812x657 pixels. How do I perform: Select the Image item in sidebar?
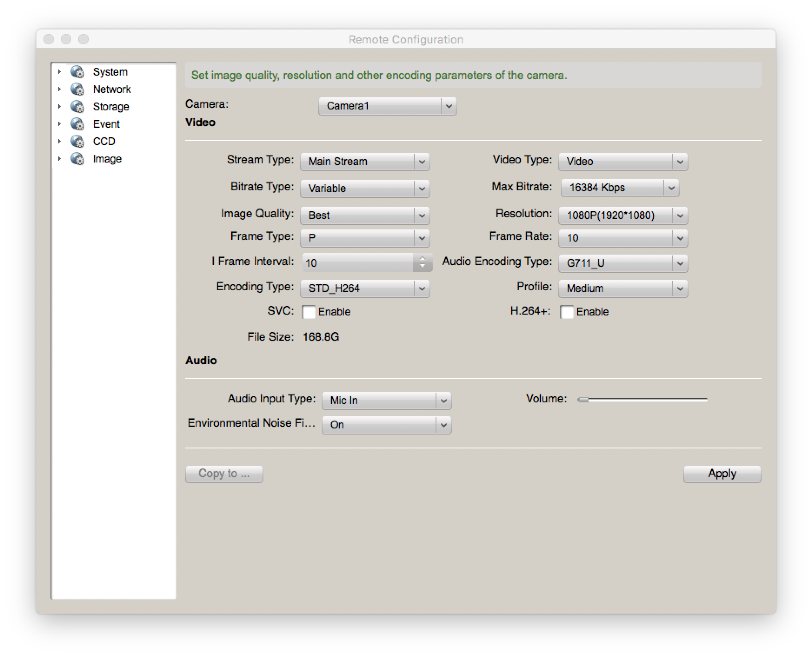pos(107,159)
